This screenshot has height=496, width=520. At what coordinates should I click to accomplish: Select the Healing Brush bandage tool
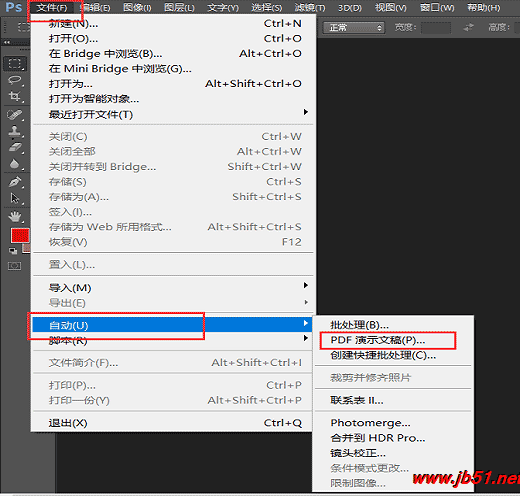pyautogui.click(x=15, y=115)
